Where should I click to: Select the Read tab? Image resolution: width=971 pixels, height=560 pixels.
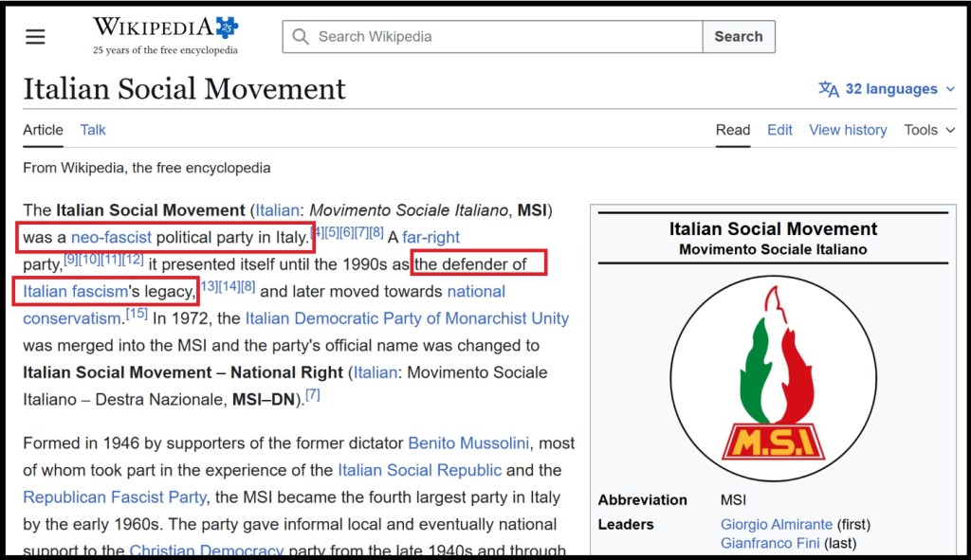tap(733, 130)
